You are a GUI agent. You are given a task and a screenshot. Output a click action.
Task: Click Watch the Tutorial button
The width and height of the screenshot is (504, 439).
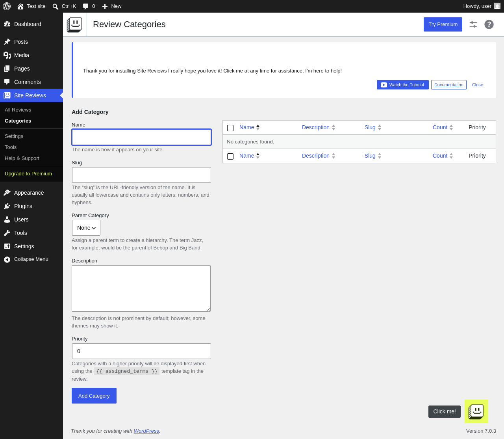(403, 85)
